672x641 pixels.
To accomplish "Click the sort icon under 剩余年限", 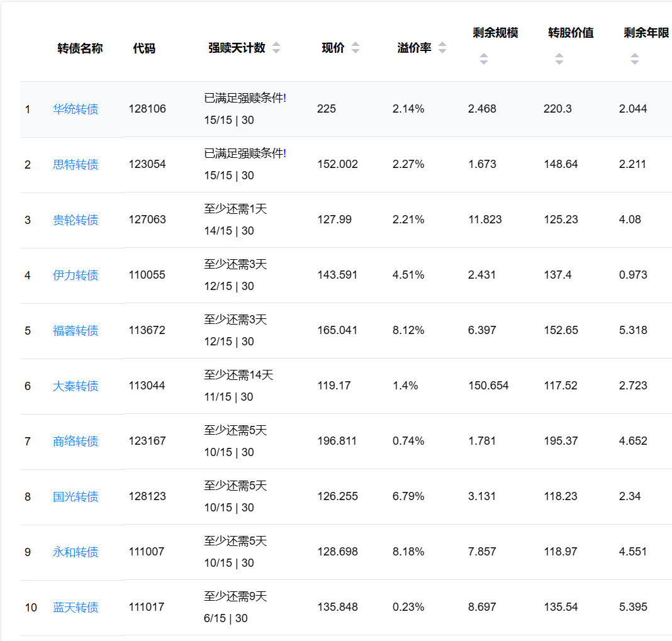I will click(634, 59).
